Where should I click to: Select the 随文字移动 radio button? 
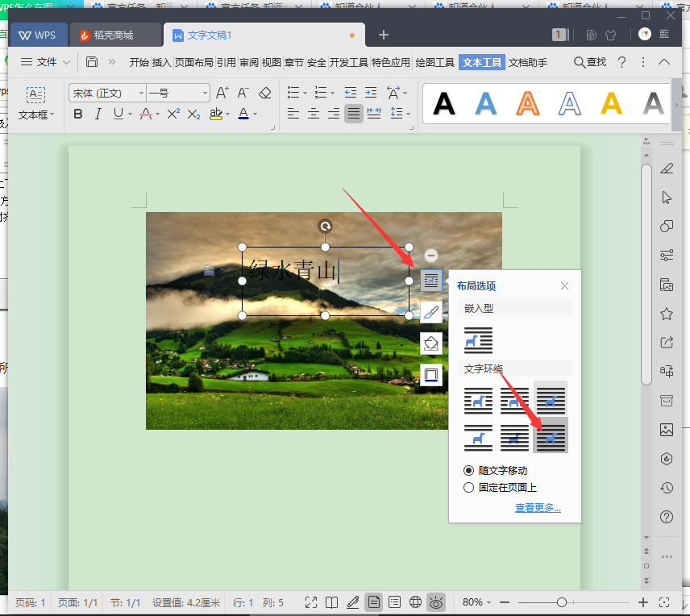coord(469,470)
